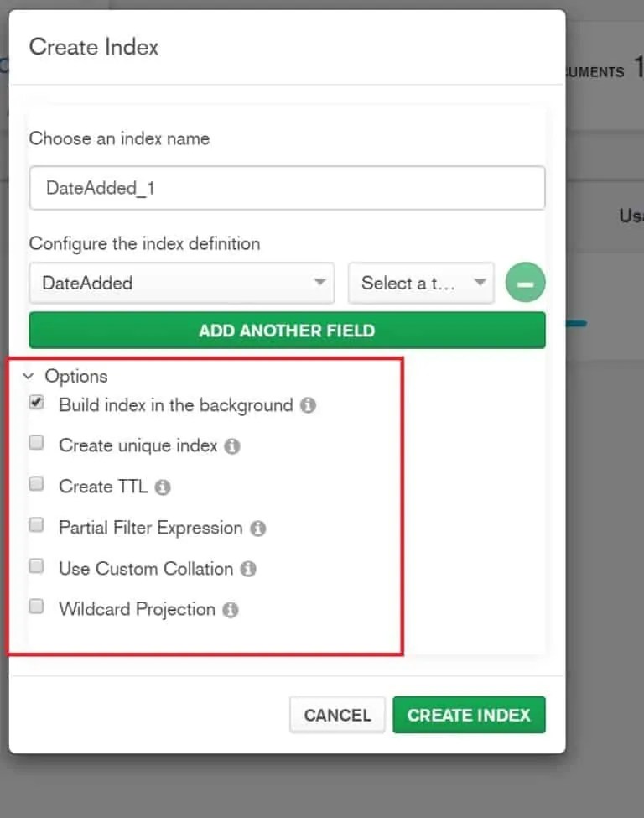Open the DateAdded field name dropdown
The height and width of the screenshot is (818, 644).
181,284
